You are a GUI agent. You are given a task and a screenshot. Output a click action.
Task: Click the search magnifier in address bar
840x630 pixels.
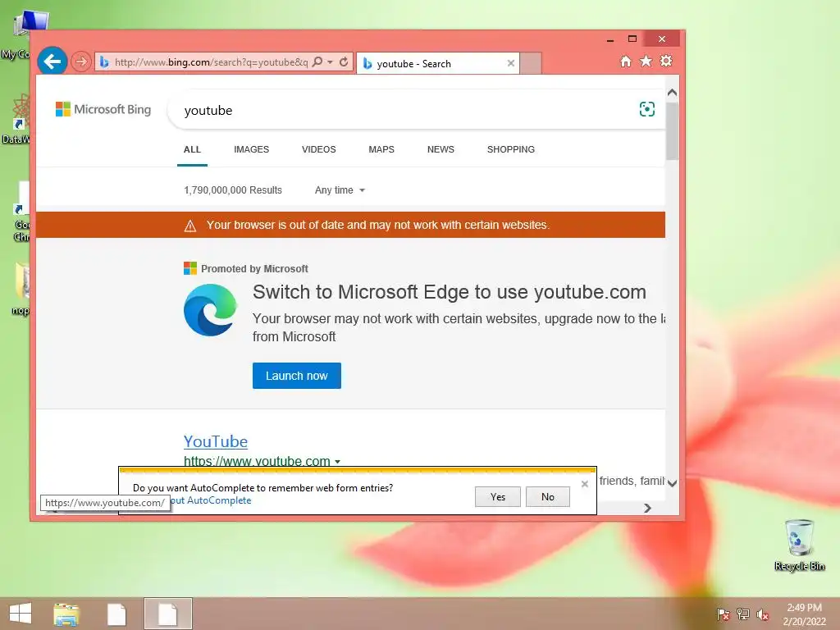317,62
